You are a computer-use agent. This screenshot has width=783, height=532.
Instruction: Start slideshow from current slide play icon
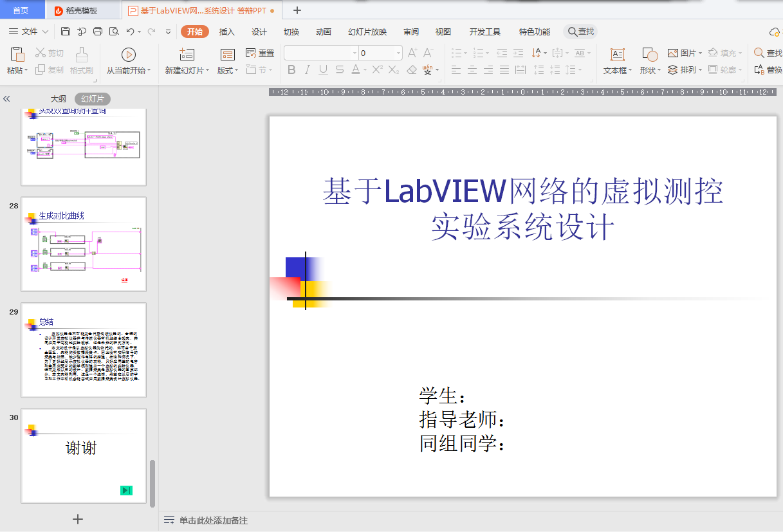(x=129, y=55)
